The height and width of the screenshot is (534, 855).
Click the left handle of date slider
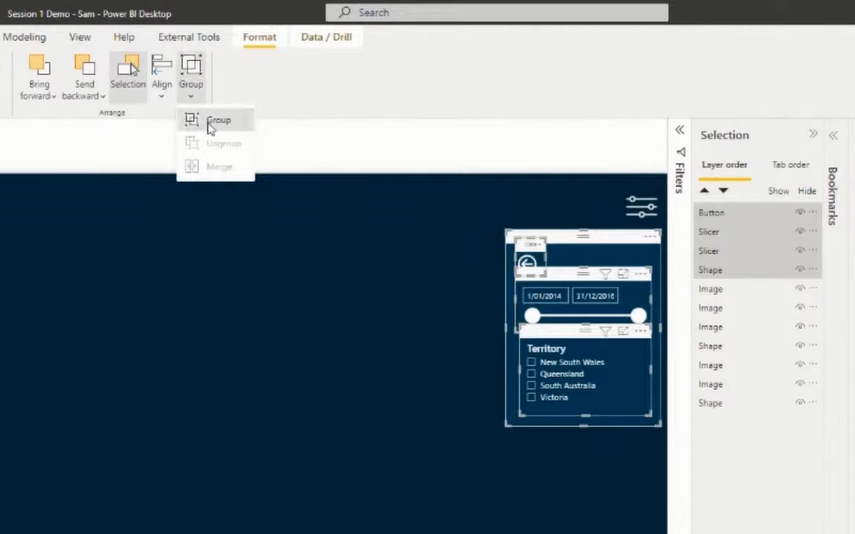tap(532, 315)
